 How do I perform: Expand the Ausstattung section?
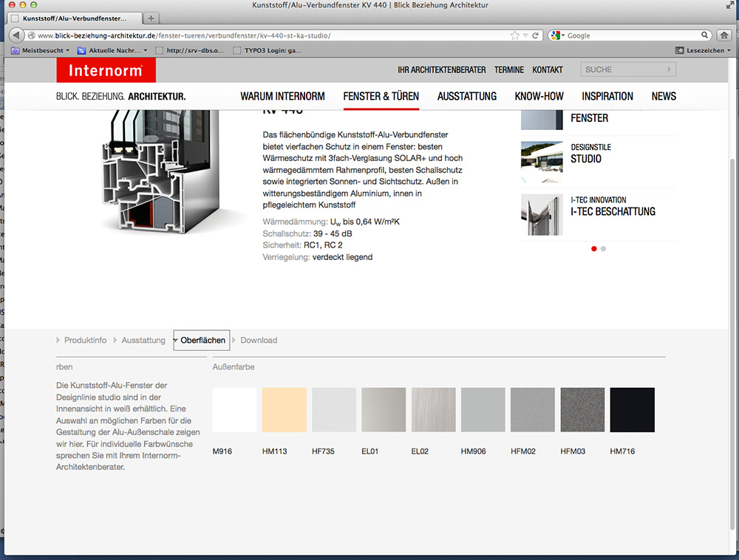[140, 340]
